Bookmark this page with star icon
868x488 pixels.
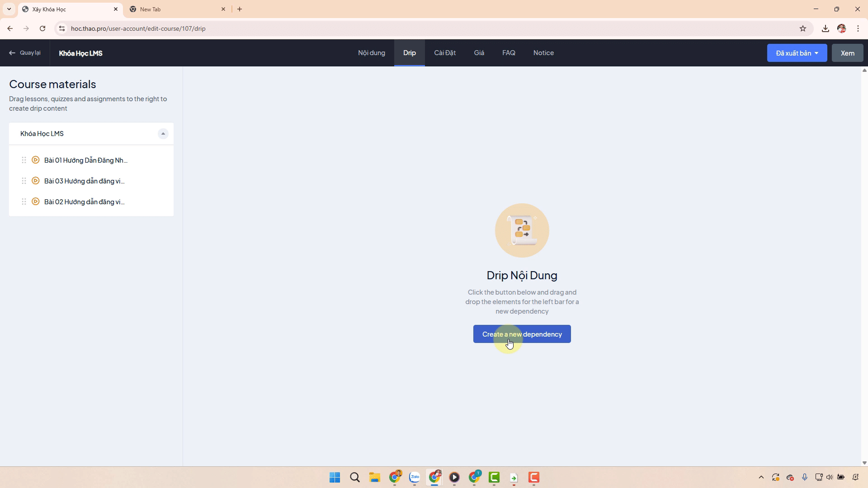click(x=803, y=28)
